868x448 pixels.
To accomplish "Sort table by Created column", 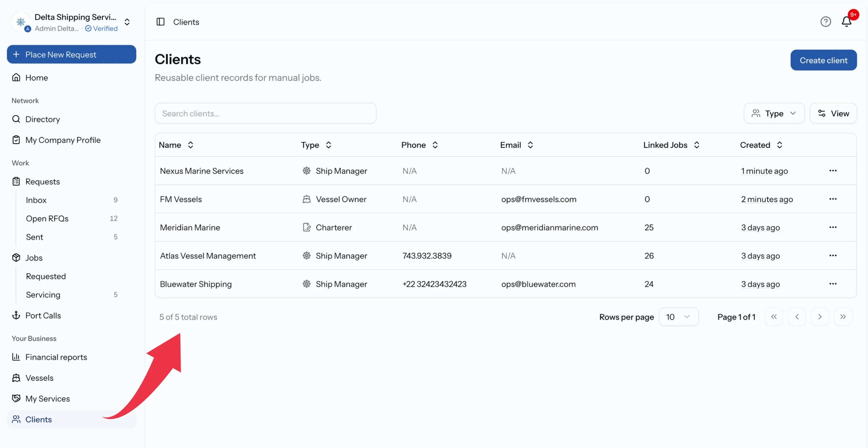I will click(761, 145).
